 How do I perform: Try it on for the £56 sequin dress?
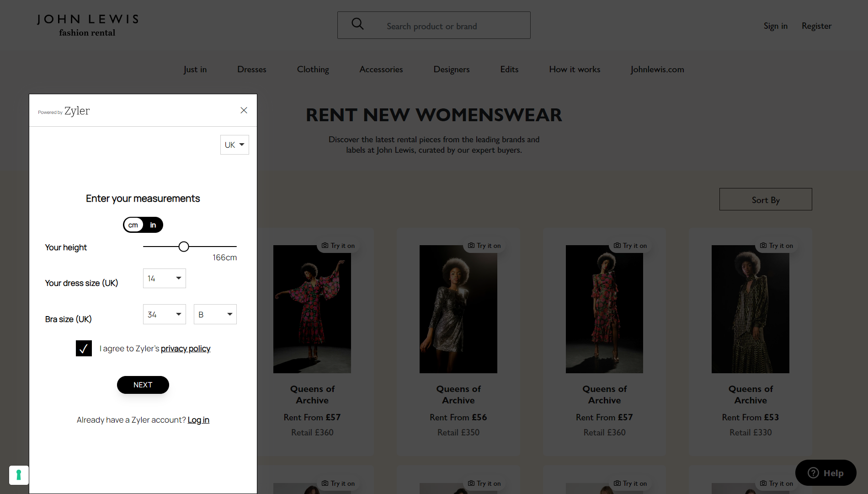coord(484,246)
